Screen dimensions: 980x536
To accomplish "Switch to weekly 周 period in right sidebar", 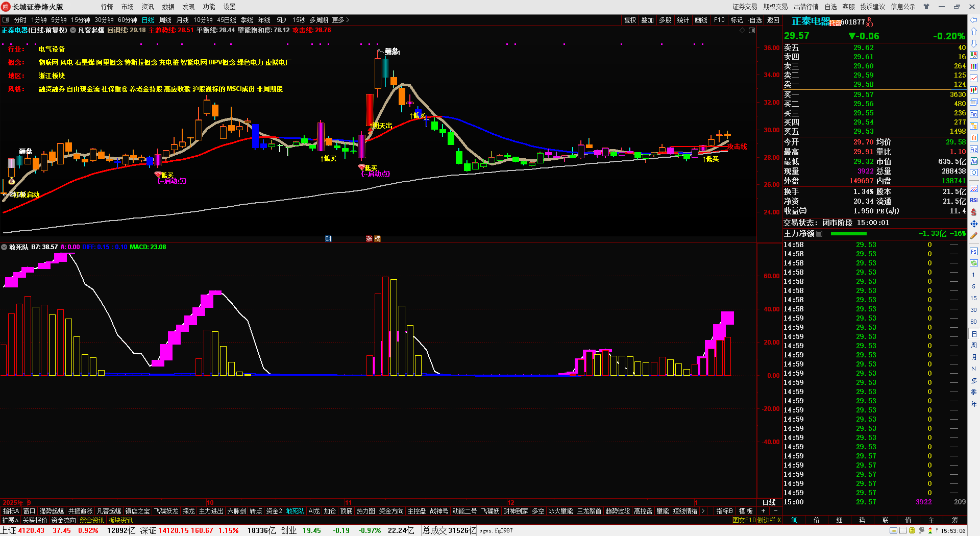I will pos(973,346).
